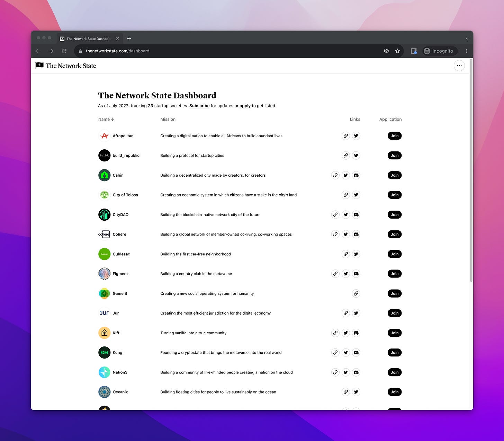Open Chrome three-dot menu
The width and height of the screenshot is (504, 441).
[x=467, y=51]
